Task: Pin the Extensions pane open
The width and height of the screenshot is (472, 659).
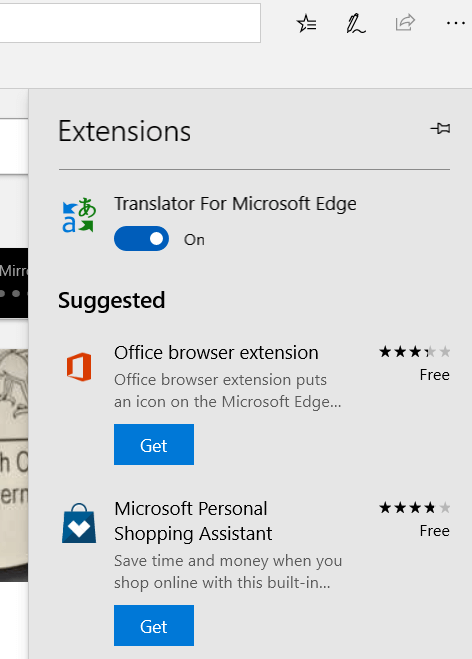Action: pos(440,128)
